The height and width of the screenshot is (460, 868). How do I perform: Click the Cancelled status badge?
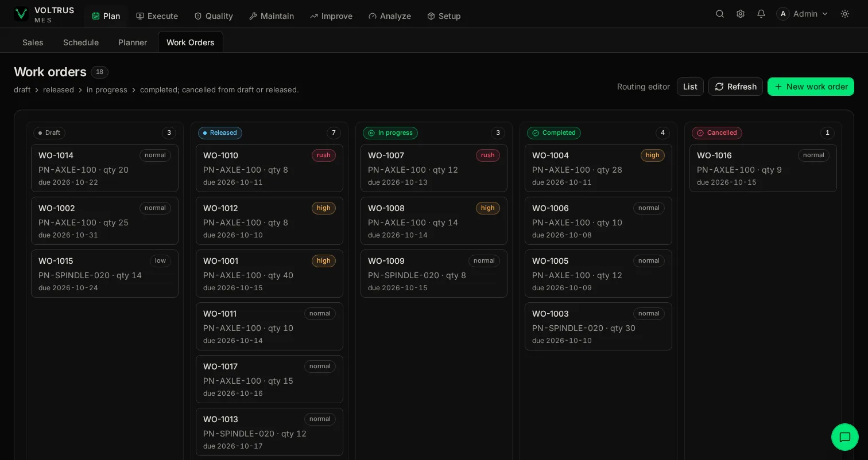[x=717, y=133]
